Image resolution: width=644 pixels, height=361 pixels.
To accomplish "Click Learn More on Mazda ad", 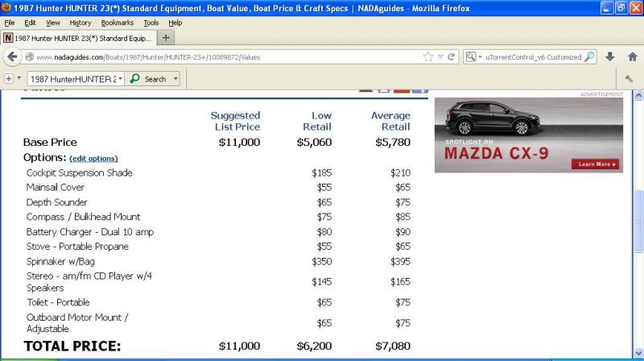I will coord(595,164).
